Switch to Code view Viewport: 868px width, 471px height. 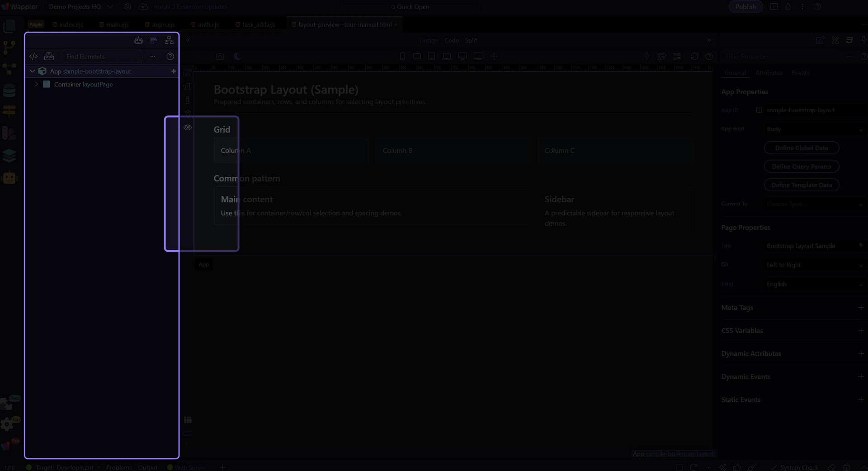point(451,40)
